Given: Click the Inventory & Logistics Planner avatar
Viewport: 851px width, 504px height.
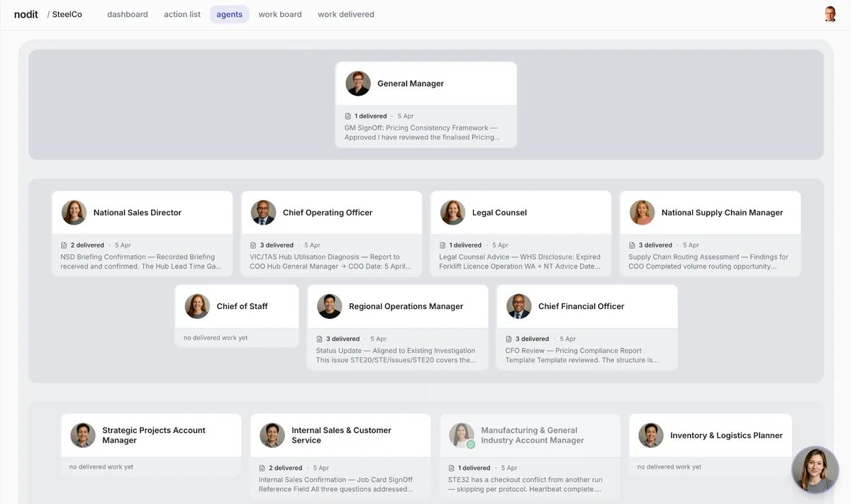Looking at the screenshot, I should pyautogui.click(x=651, y=435).
